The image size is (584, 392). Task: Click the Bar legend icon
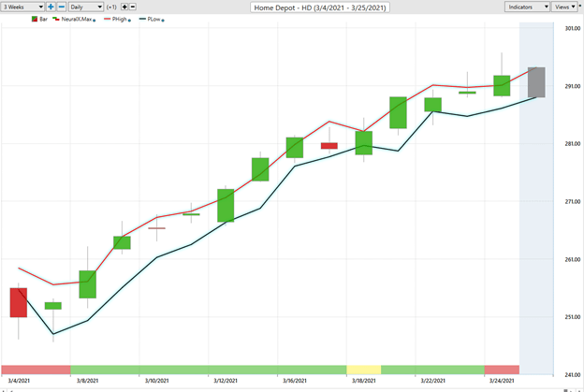[x=35, y=19]
